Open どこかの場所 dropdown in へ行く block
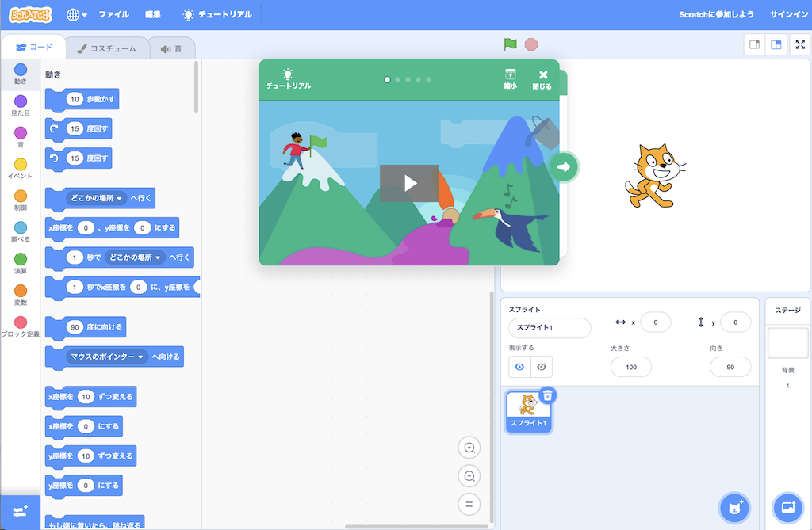This screenshot has width=812, height=530. point(96,198)
